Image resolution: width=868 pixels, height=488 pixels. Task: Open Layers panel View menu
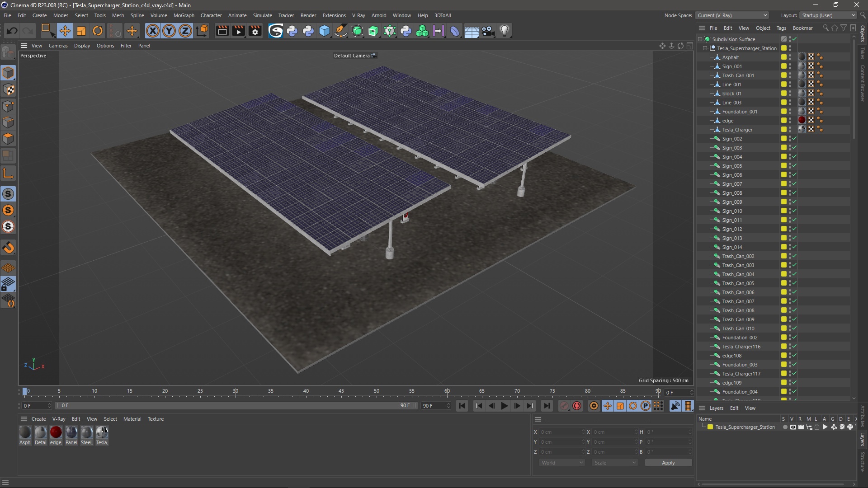[x=750, y=408]
